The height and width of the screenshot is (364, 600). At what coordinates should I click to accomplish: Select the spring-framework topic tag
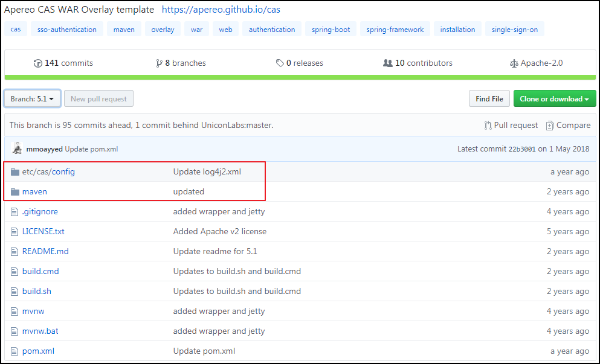point(395,29)
